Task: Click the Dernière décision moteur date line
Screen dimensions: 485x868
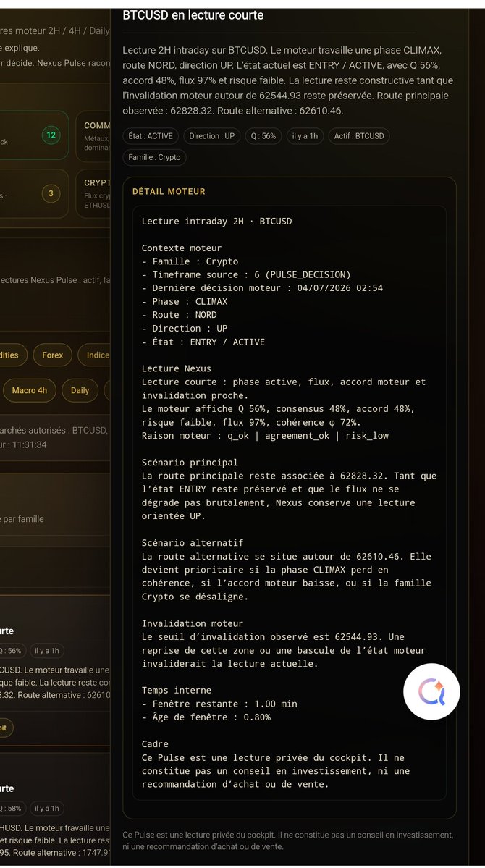Action: pyautogui.click(x=263, y=288)
